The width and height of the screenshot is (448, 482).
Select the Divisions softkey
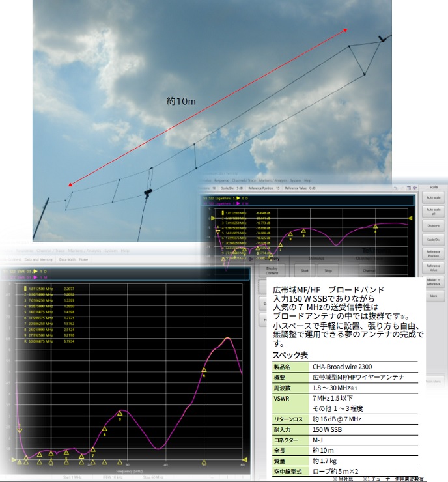click(x=432, y=226)
